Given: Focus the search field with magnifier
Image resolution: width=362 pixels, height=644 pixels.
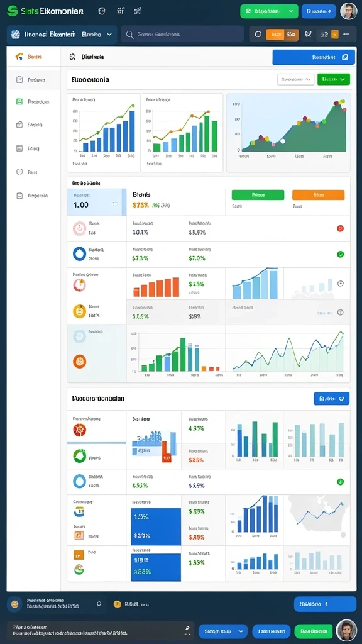Looking at the screenshot, I should pyautogui.click(x=183, y=35).
